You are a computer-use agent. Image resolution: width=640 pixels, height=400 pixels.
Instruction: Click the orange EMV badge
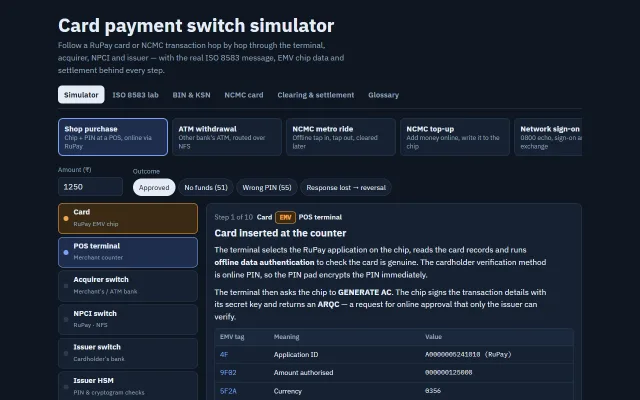(285, 217)
